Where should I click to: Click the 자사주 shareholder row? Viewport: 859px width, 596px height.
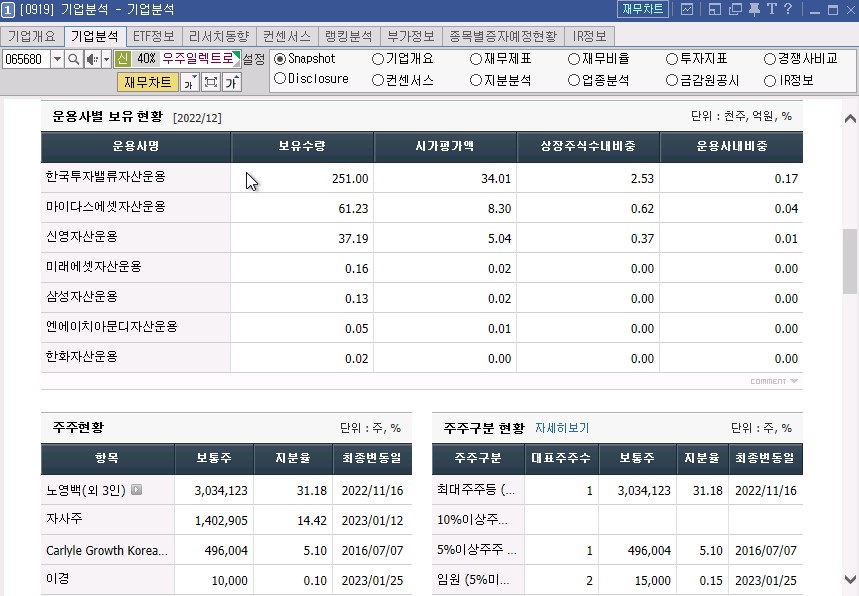pyautogui.click(x=226, y=520)
